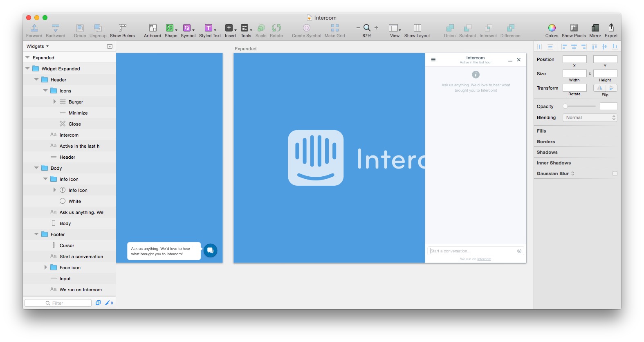Click the Rotate tool icon
This screenshot has width=644, height=342.
coord(276,28)
